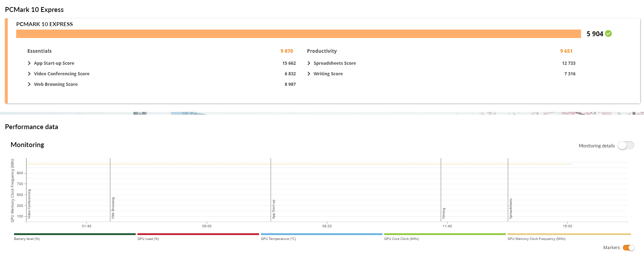The height and width of the screenshot is (266, 644).
Task: Click the Writing chart marker
Action: [x=444, y=213]
